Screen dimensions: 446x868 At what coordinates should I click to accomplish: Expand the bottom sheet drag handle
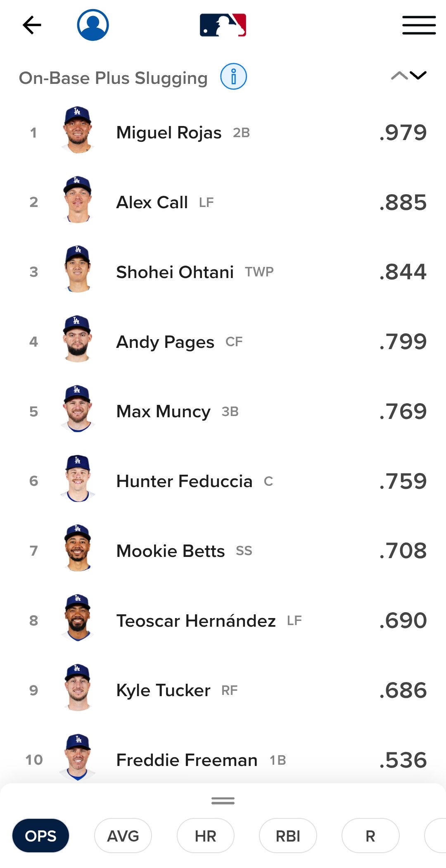coord(223,801)
